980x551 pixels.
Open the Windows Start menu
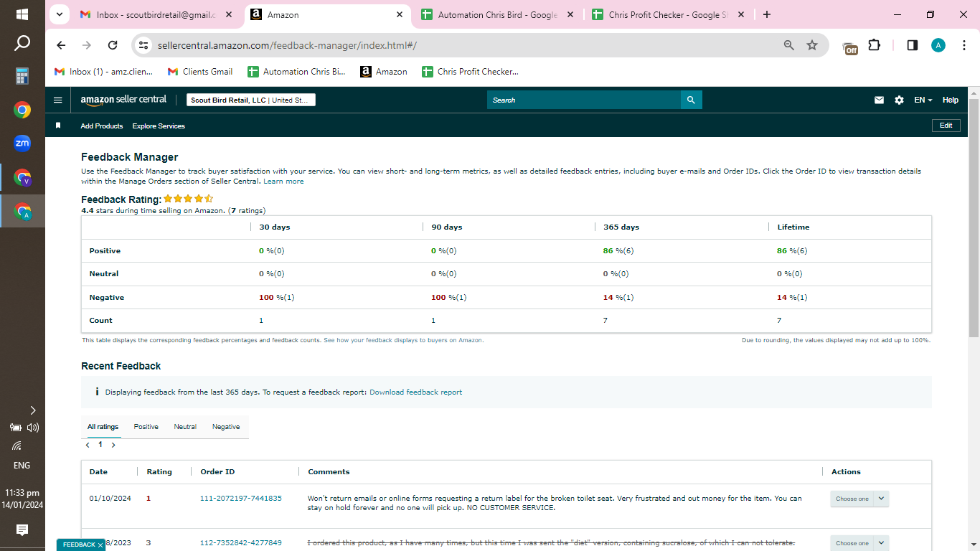(x=22, y=14)
